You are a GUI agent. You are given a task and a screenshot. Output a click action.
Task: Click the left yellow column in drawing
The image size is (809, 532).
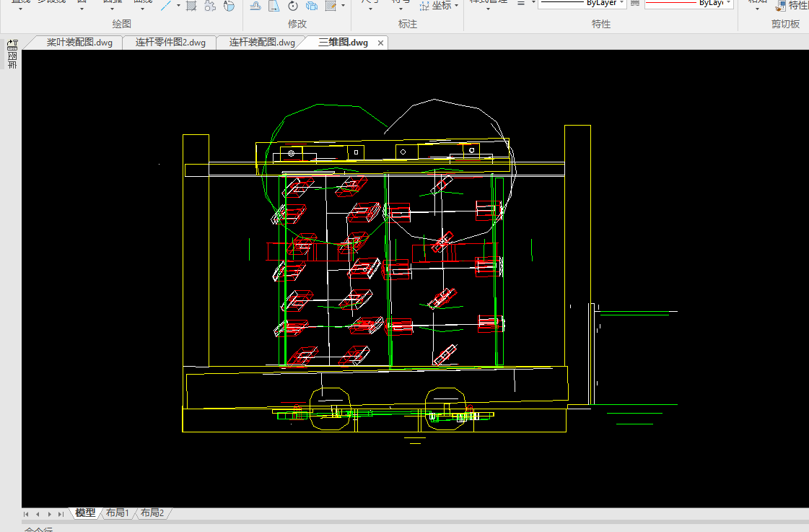[196, 250]
